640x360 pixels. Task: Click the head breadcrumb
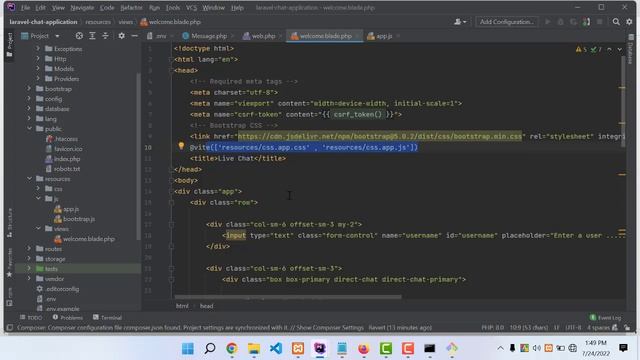click(207, 306)
